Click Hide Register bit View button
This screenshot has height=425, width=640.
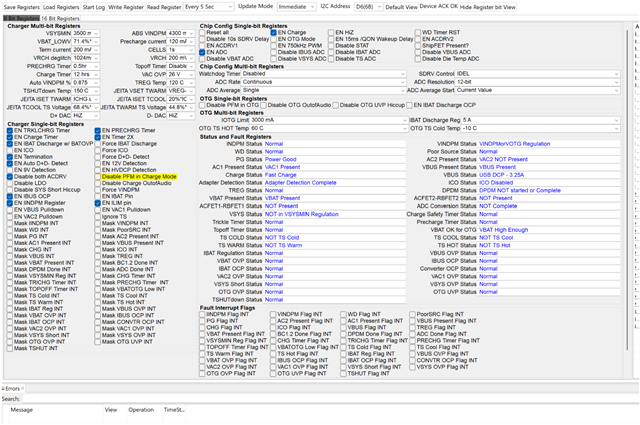[x=487, y=7]
